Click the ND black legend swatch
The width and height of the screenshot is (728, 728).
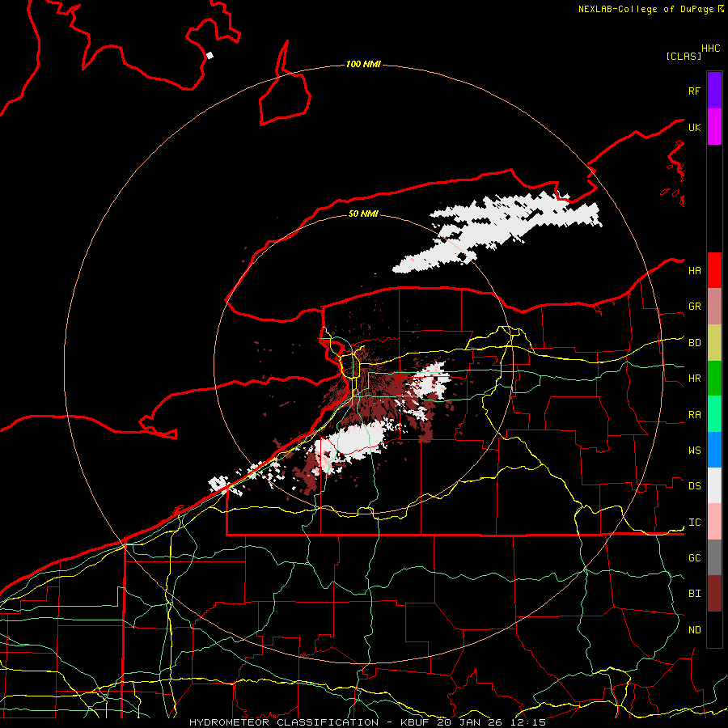coord(714,629)
